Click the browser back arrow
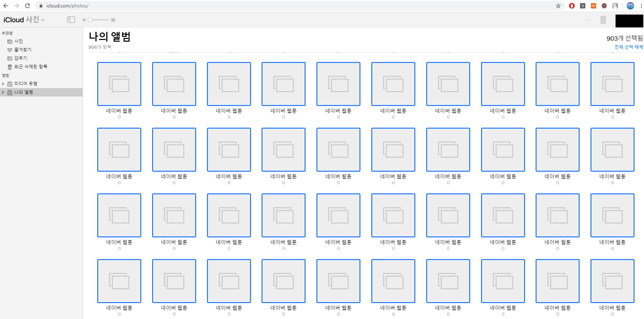The image size is (644, 319). (6, 6)
